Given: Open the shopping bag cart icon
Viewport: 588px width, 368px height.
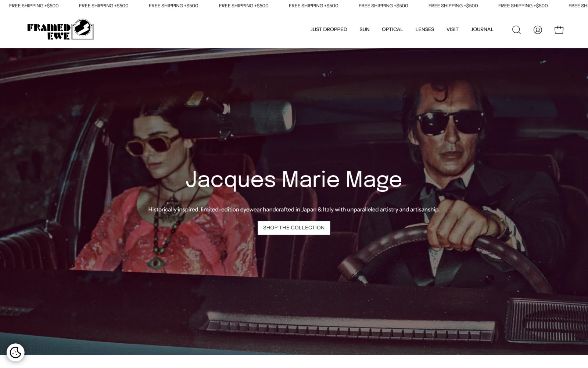Looking at the screenshot, I should pyautogui.click(x=559, y=30).
